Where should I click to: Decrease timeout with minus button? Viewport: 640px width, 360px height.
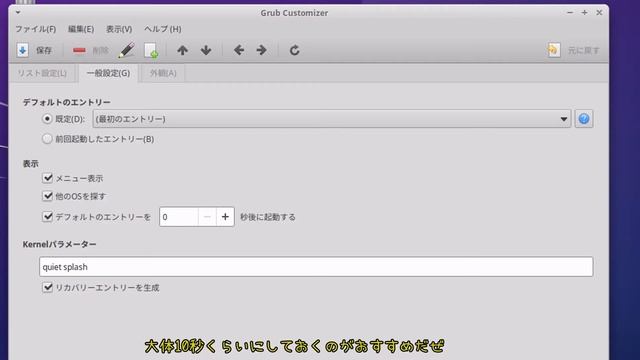pos(207,217)
